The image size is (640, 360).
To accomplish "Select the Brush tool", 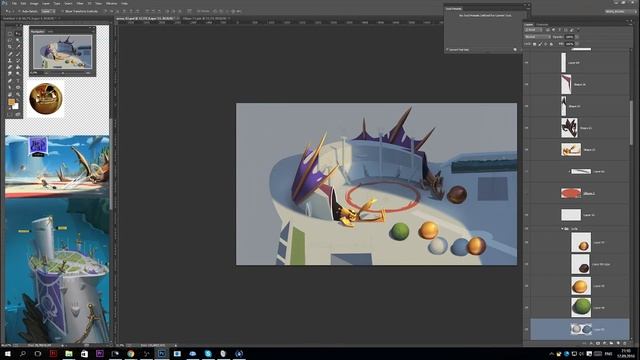I will click(18, 53).
